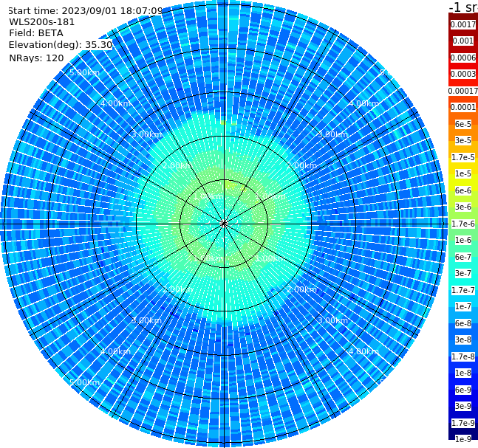Select the 3.00km ring label in upper-right quadrant
Screen dimensions: 478x448
(x=332, y=134)
